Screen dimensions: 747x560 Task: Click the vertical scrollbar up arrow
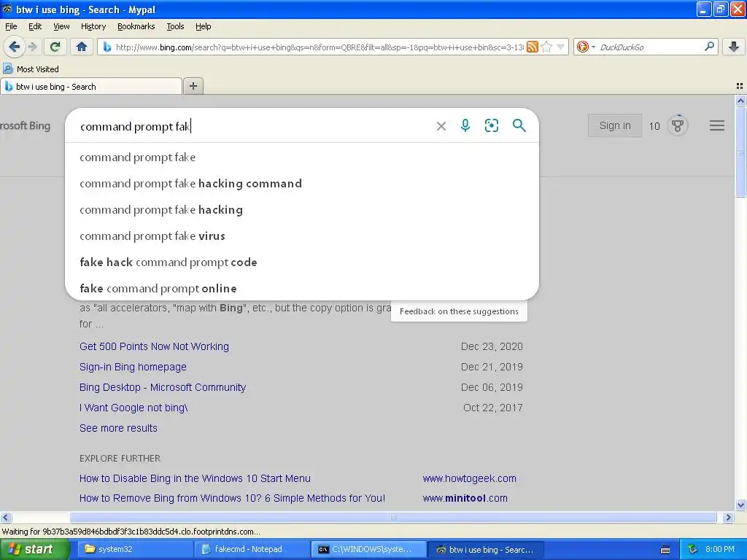tap(740, 101)
